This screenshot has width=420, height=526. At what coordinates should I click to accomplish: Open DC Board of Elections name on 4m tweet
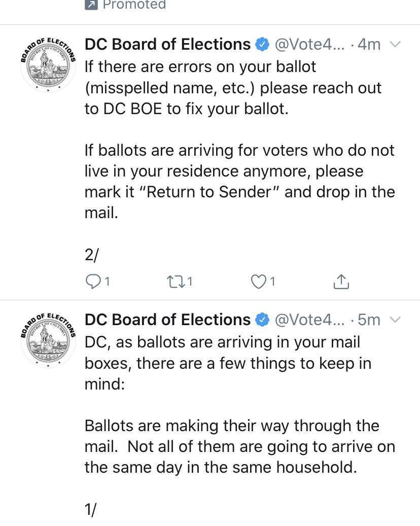tap(167, 44)
